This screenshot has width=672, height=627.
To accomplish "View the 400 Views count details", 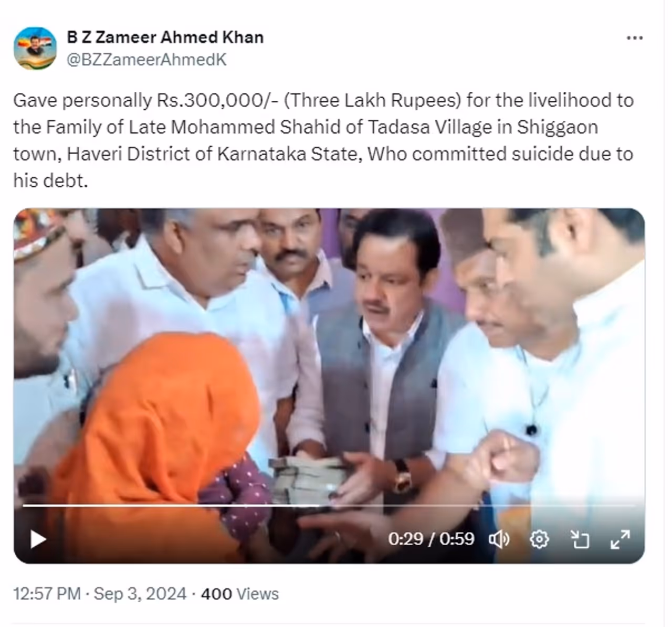I will point(240,593).
